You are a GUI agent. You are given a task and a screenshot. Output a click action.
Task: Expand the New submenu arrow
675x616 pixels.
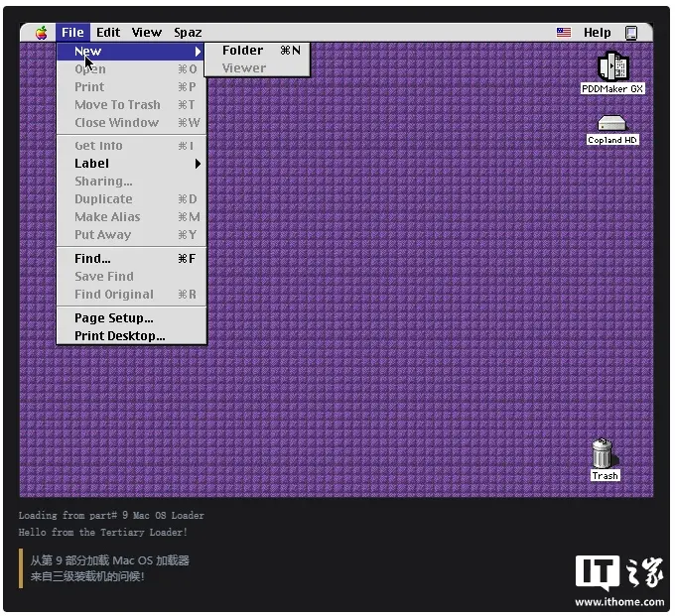pyautogui.click(x=198, y=52)
